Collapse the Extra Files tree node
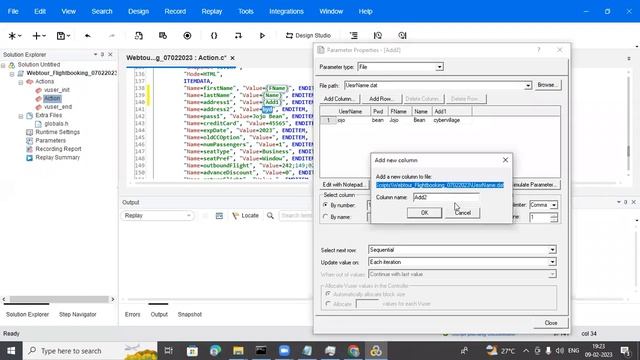The width and height of the screenshot is (640, 360). [20, 116]
